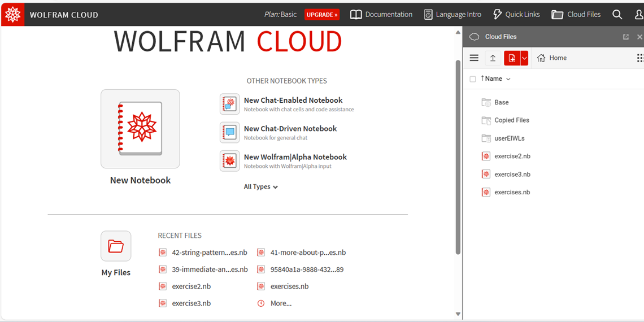The height and width of the screenshot is (322, 644).
Task: Click the New Chat-Driven Notebook icon
Action: point(229,132)
